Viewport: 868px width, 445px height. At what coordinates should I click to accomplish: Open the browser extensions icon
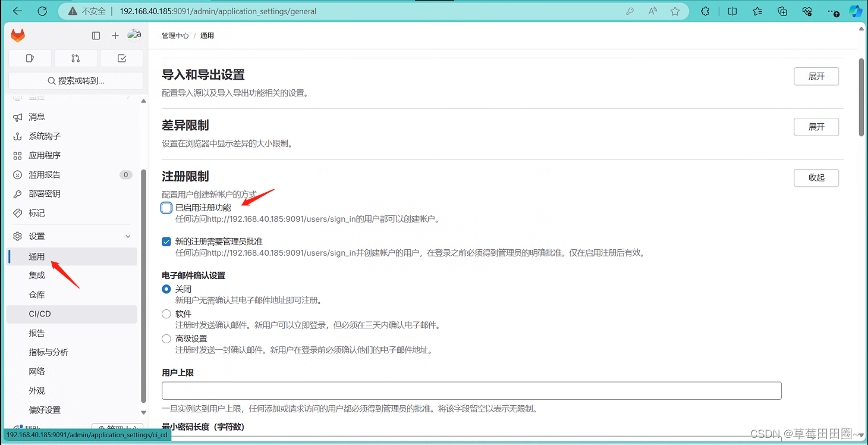705,11
